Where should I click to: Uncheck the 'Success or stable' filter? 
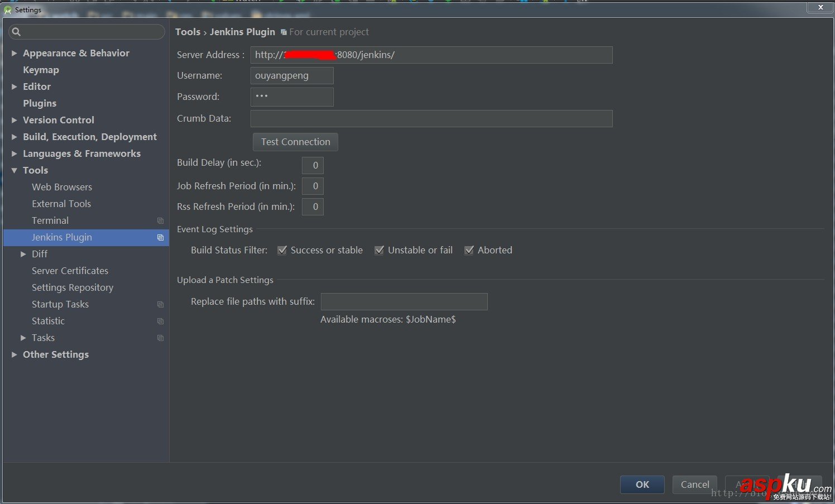point(282,250)
